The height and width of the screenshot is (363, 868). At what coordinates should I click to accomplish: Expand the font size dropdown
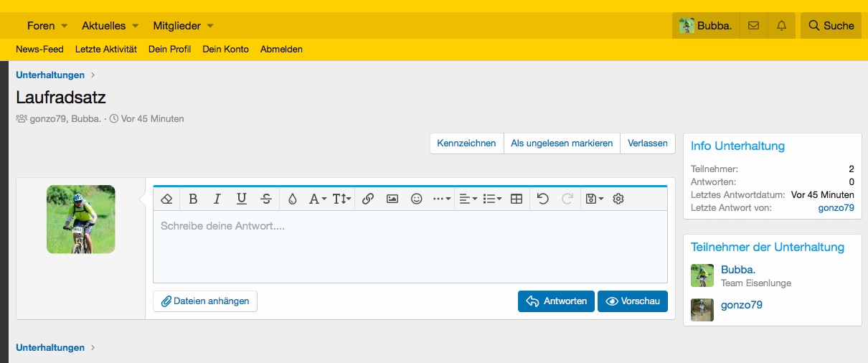click(342, 199)
